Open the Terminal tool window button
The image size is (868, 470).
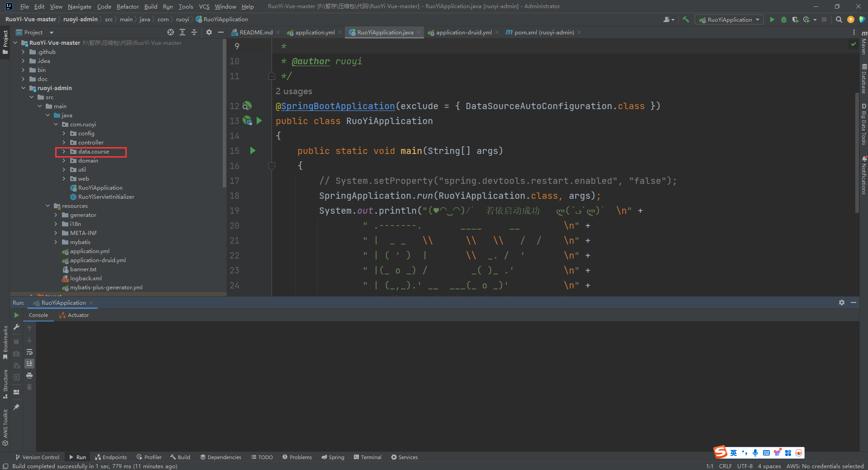[x=367, y=457]
